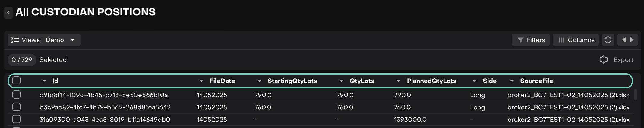Toggle the select-all header checkbox
This screenshot has height=128, width=644.
coord(17,81)
